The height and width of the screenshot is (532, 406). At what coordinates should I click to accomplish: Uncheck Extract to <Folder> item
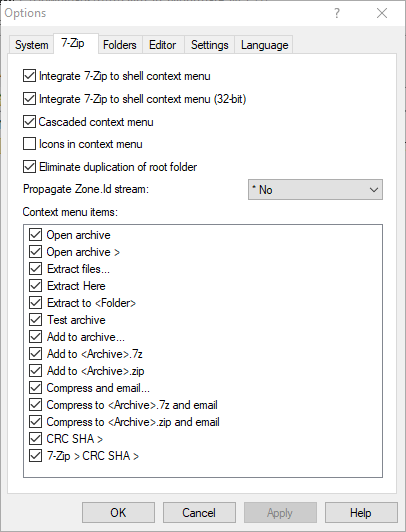[x=35, y=303]
